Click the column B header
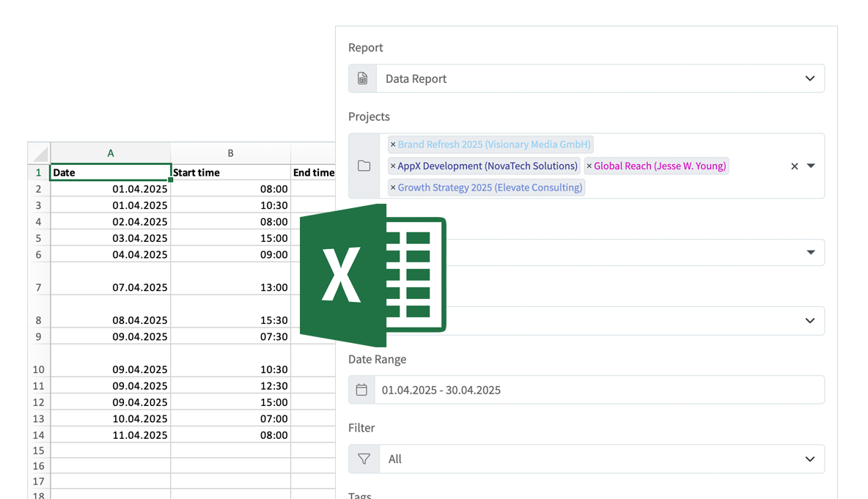Viewport: 868px width, 499px height. click(230, 152)
